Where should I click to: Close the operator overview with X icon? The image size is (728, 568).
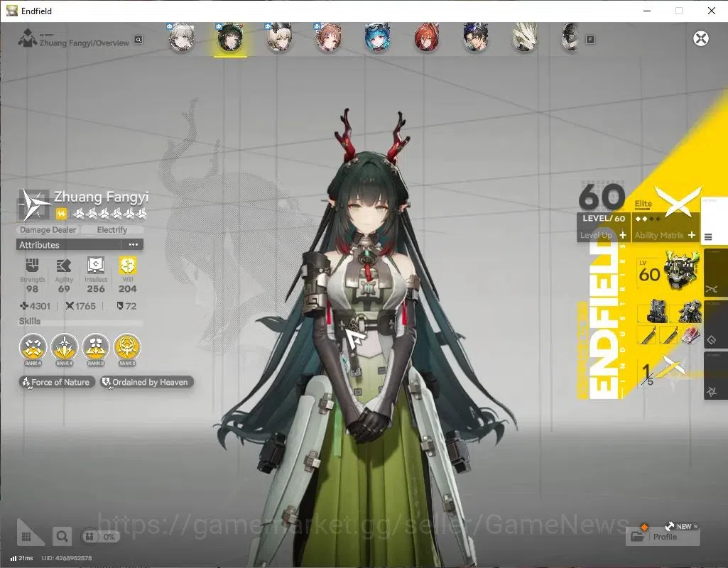pyautogui.click(x=700, y=38)
